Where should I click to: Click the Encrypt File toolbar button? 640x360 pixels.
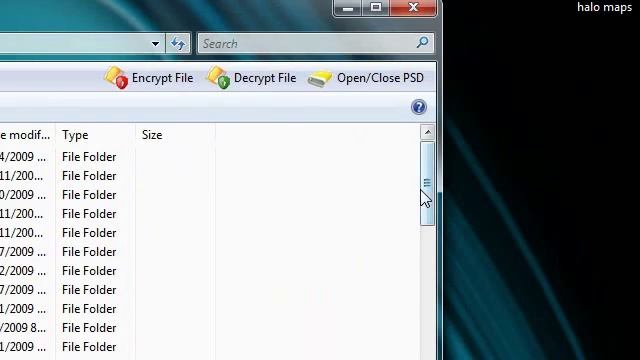point(149,78)
